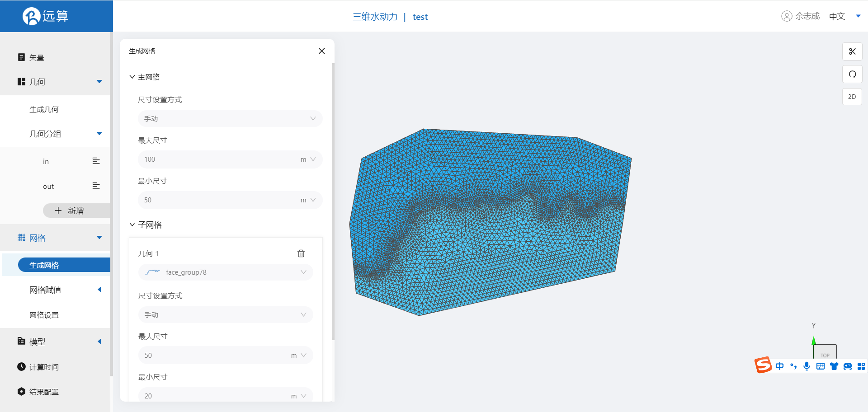Screen dimensions: 868x412
Task: Close the 生成网格 panel
Action: click(x=321, y=51)
